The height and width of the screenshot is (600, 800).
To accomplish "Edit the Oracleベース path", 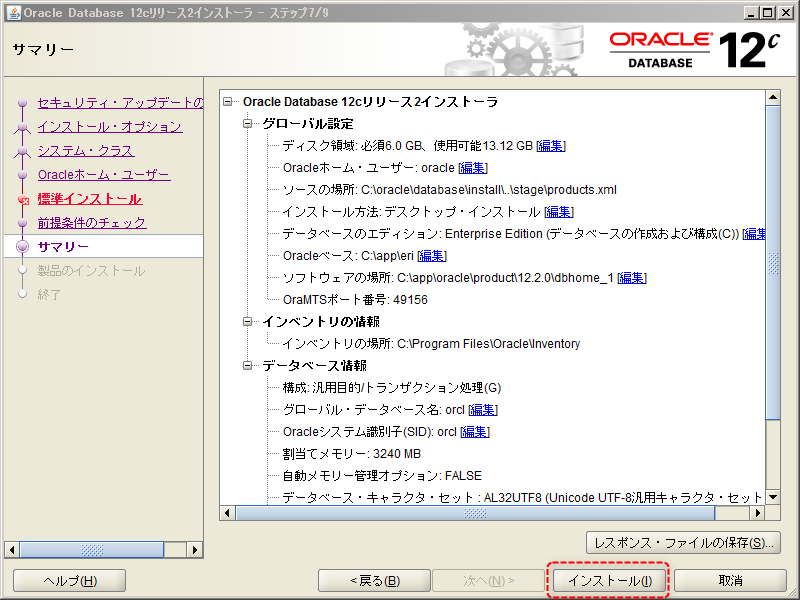I will tap(432, 255).
